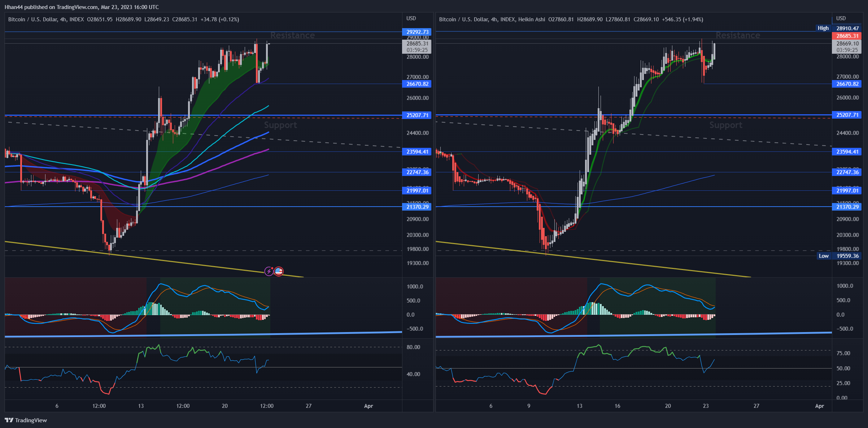Click the 21370.29 label on left chart
Screen dimensions: 868x428
417,207
